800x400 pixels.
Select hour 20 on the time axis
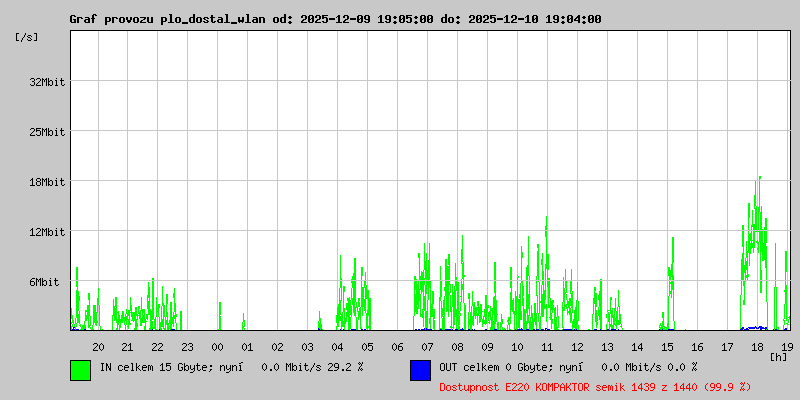pyautogui.click(x=98, y=347)
